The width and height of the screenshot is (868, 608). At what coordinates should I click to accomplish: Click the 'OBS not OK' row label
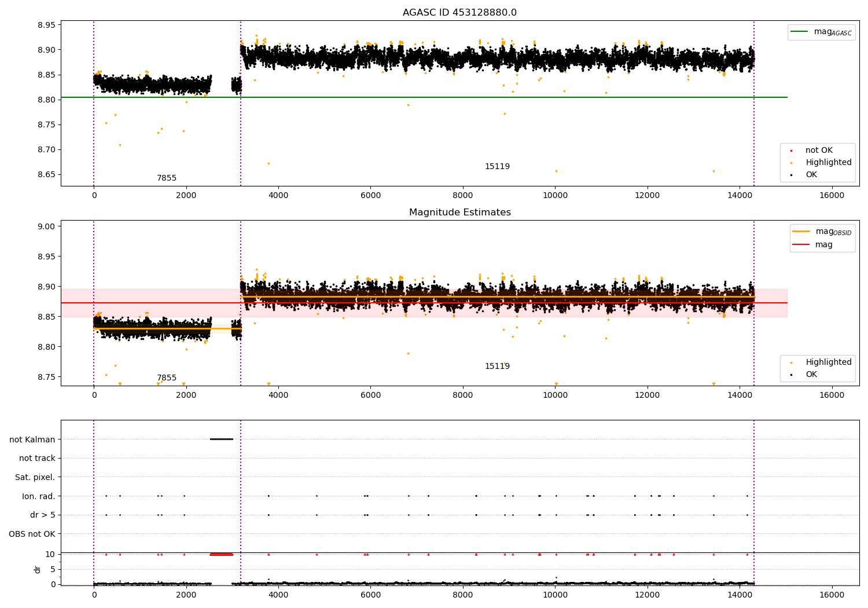(32, 534)
